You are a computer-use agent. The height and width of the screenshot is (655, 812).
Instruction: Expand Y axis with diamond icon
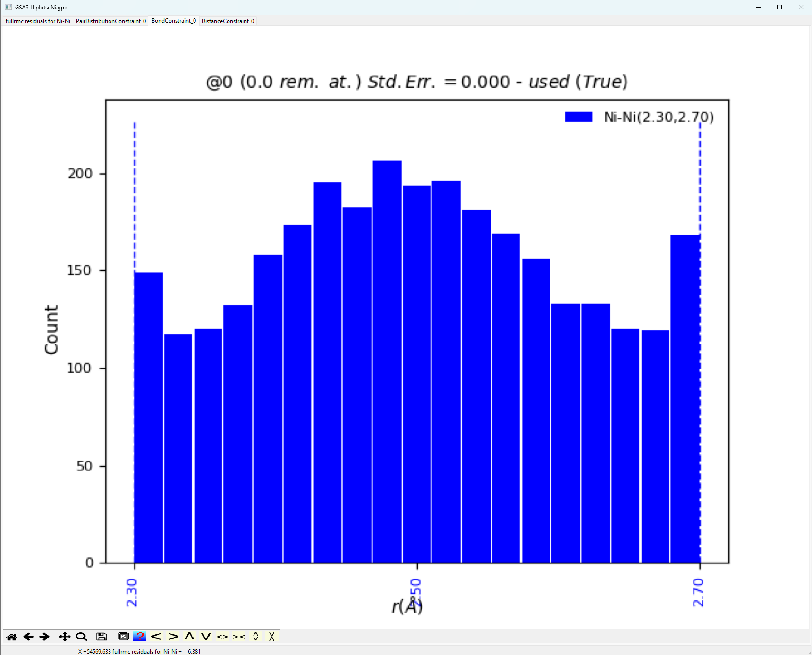pos(255,637)
